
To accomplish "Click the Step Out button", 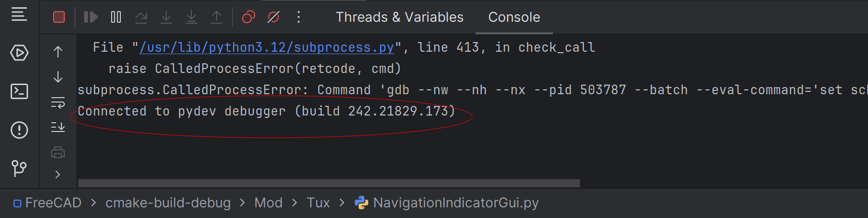I will [217, 17].
